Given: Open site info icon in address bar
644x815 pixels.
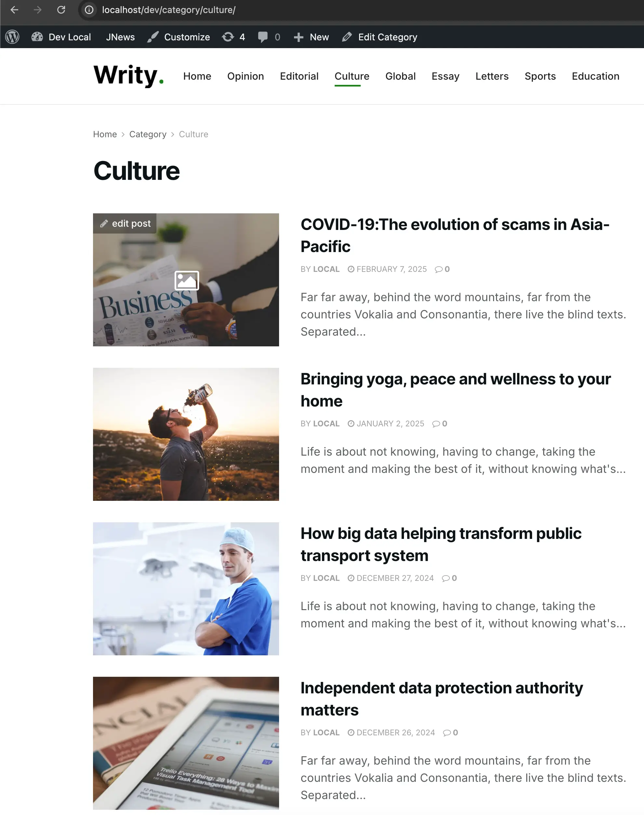Looking at the screenshot, I should tap(89, 10).
